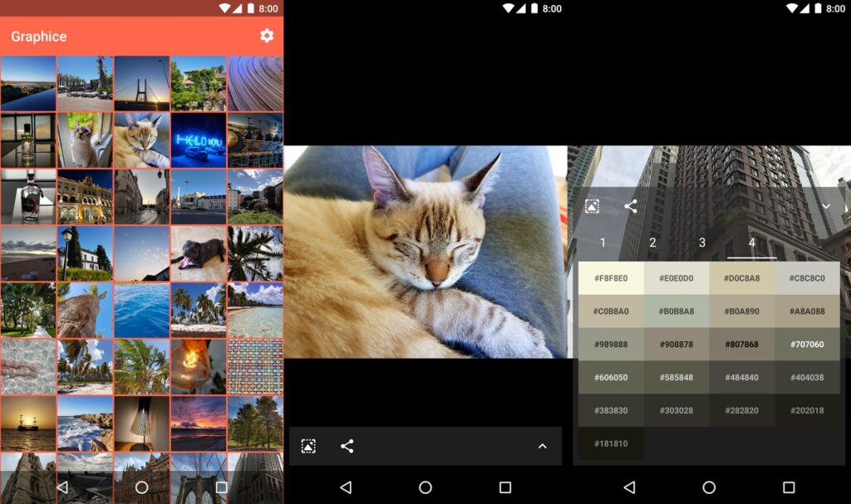This screenshot has width=851, height=504.
Task: Choose the #181810 color swatch
Action: click(611, 443)
